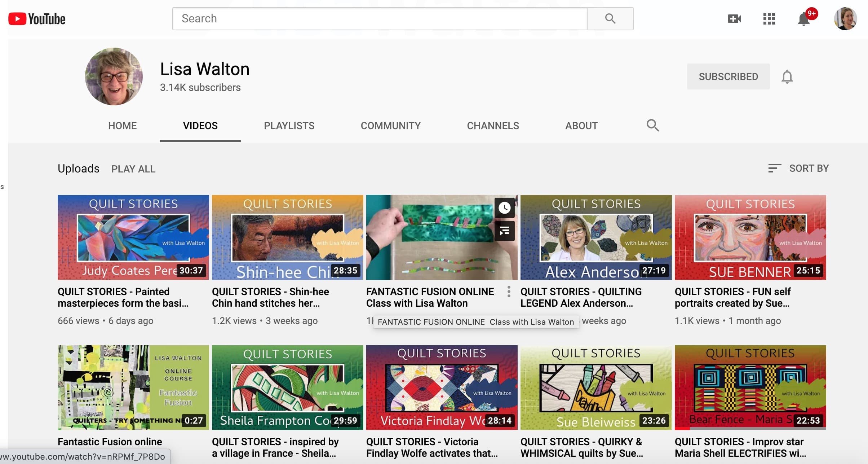Click the Watch later clock icon on thumbnail
868x464 pixels.
coord(504,208)
